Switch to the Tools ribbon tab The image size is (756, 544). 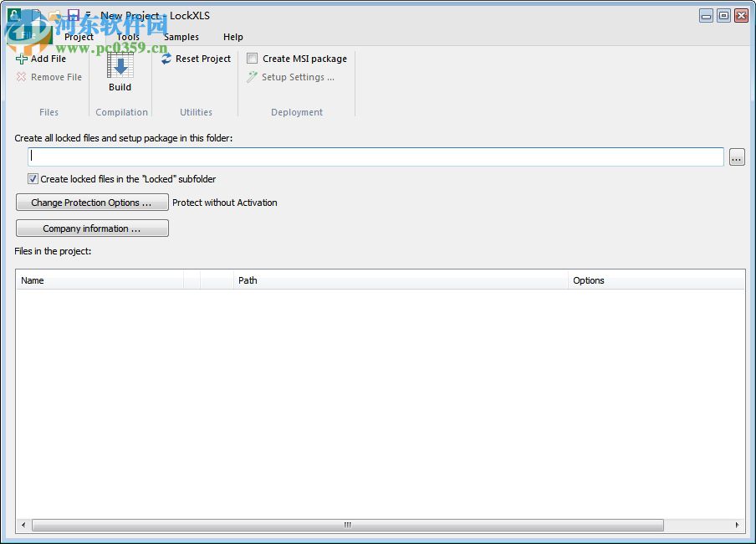coord(128,37)
